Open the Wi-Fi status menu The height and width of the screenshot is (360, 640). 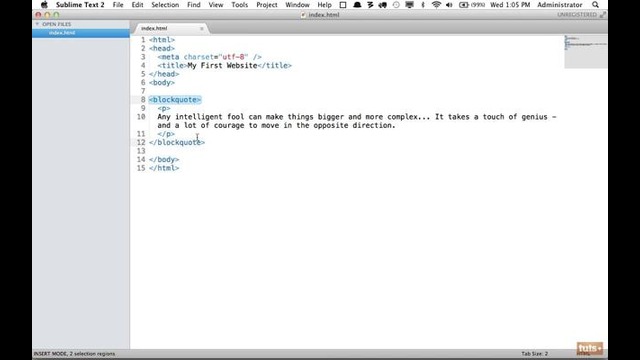click(x=436, y=5)
